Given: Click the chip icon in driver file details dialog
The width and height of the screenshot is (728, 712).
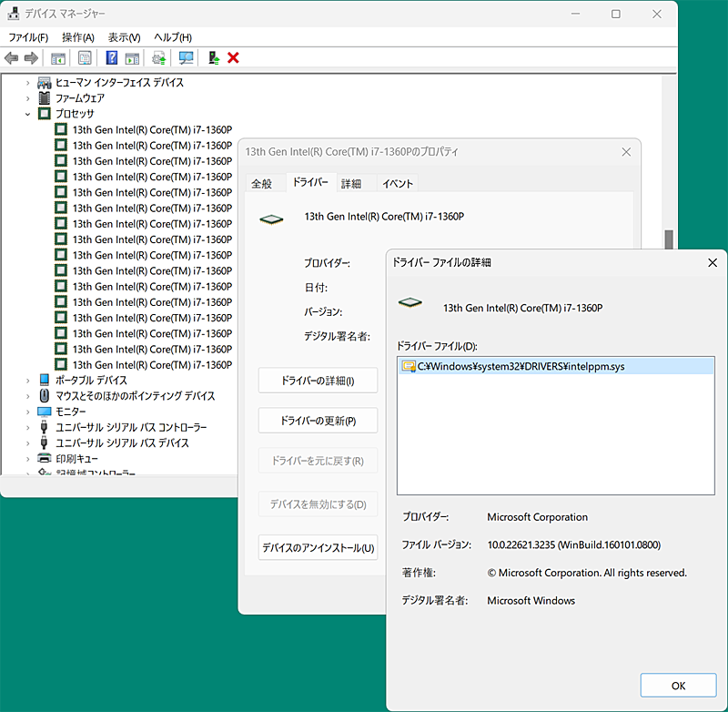Looking at the screenshot, I should [410, 303].
